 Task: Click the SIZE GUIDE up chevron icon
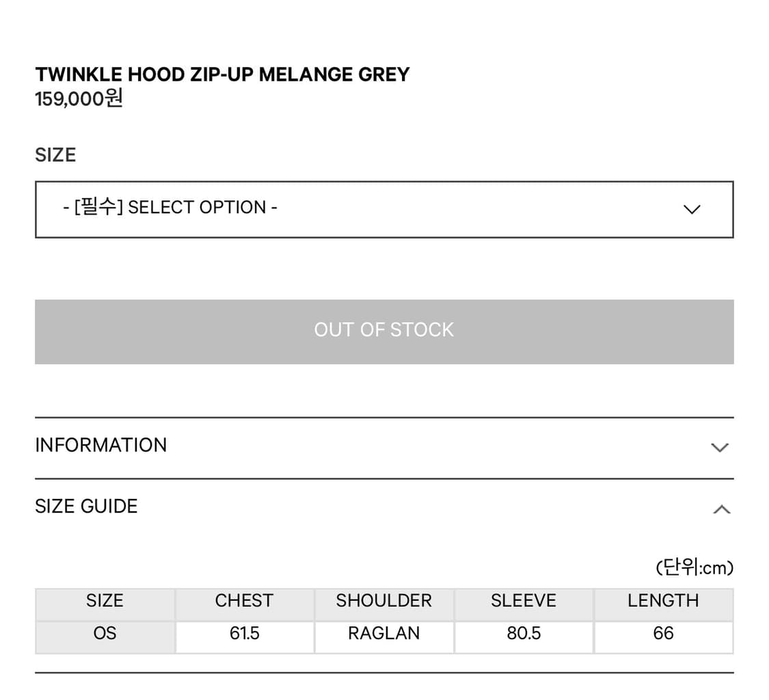coord(721,509)
